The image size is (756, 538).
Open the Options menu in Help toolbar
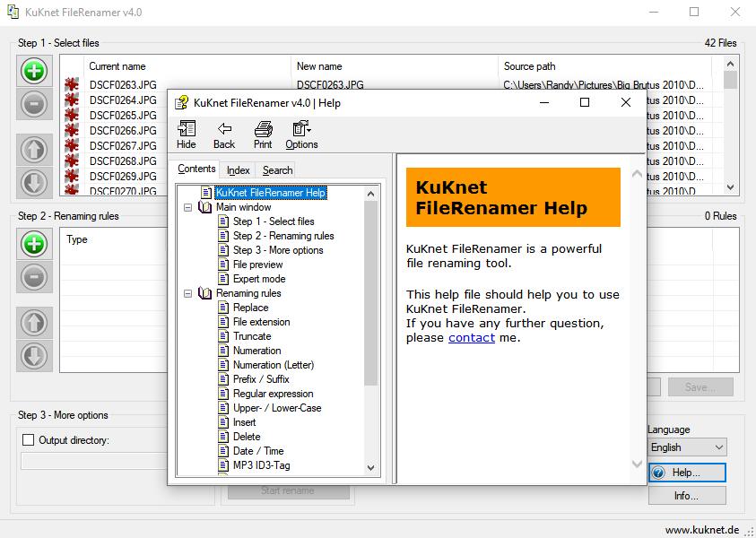point(301,135)
